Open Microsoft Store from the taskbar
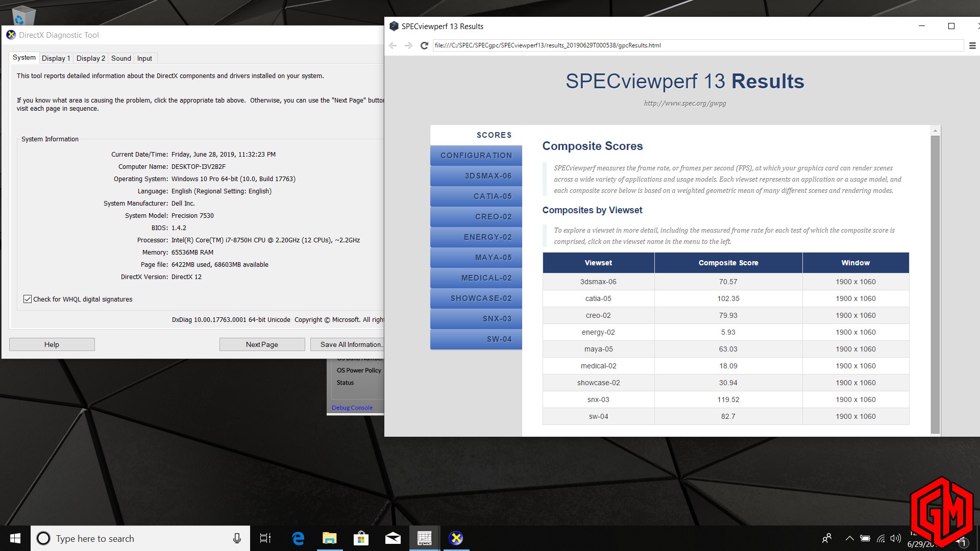The height and width of the screenshot is (551, 980). pos(361,538)
